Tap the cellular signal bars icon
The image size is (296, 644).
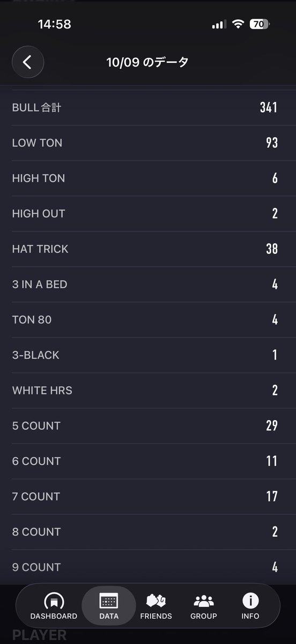219,25
